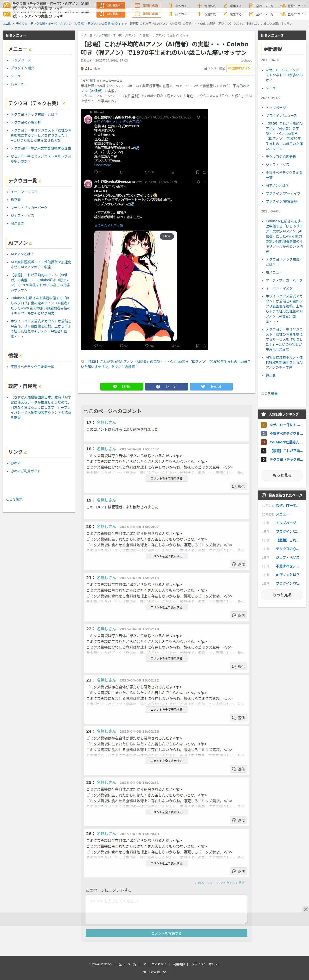Expand full text of comment 18
Screen dimensions: 309x980
pos(167,479)
